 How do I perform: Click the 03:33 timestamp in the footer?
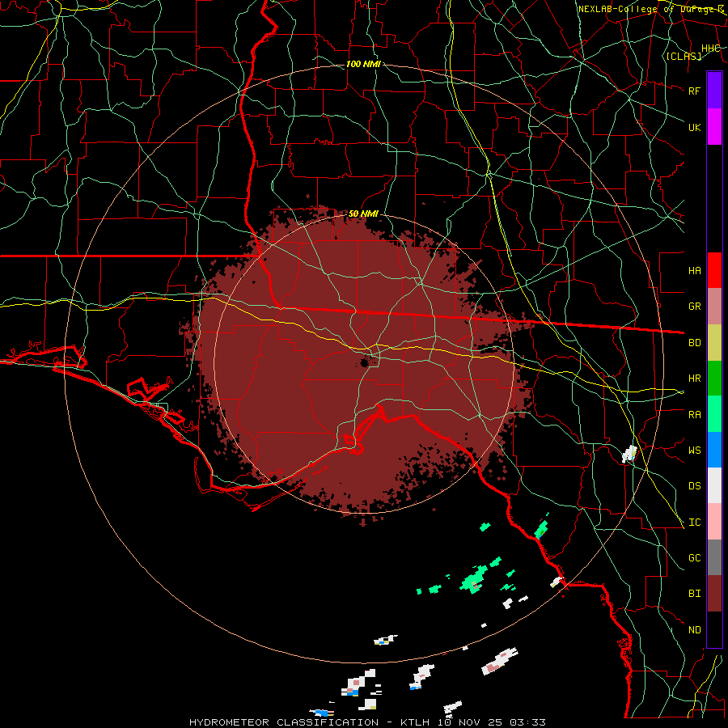(x=527, y=722)
